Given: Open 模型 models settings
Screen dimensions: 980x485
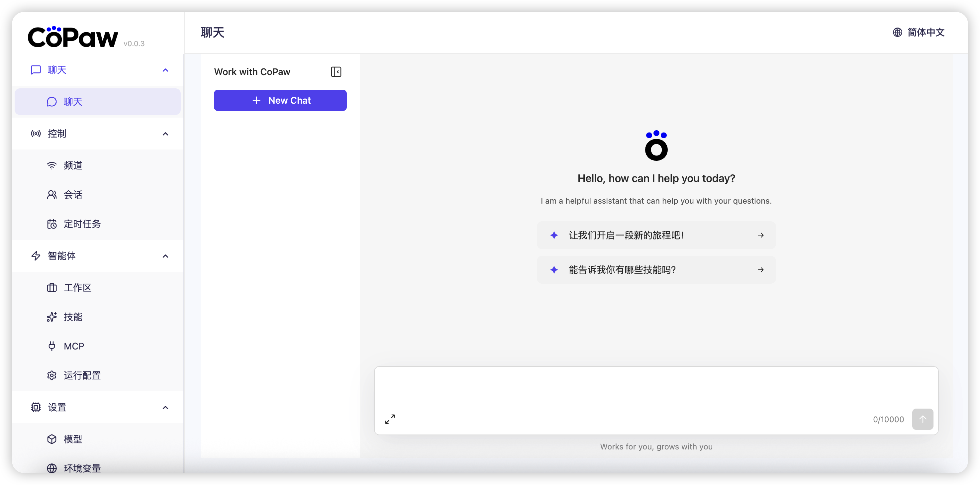Looking at the screenshot, I should [73, 439].
